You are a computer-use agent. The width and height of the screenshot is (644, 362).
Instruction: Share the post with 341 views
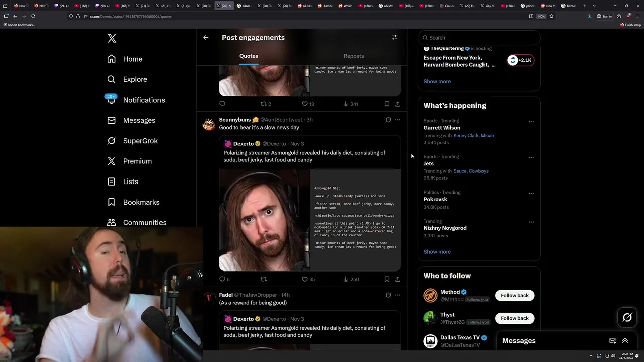click(398, 104)
